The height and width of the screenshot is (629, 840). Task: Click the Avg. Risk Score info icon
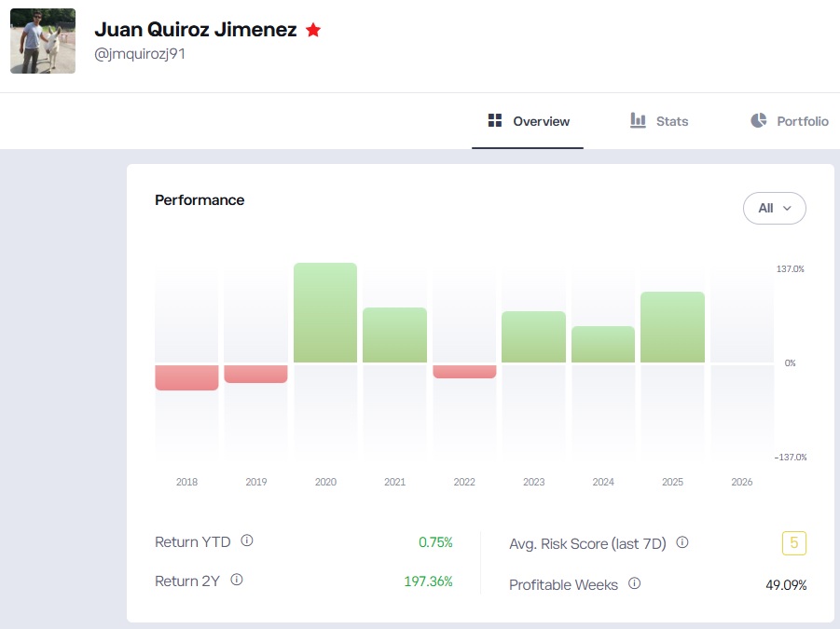pyautogui.click(x=683, y=541)
